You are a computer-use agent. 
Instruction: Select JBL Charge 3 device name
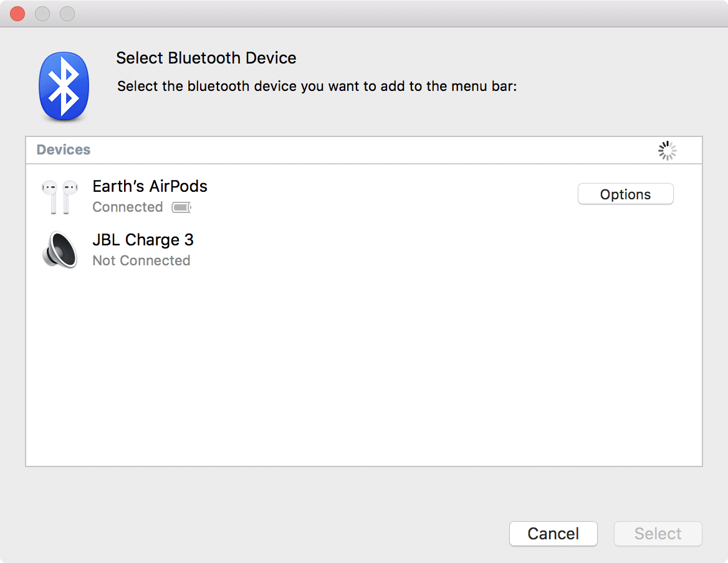pos(143,240)
